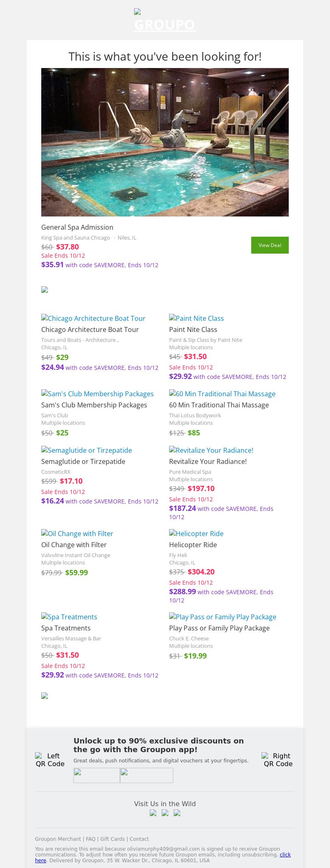This screenshot has width=330, height=868.
Task: Open the King Spa pool photo
Action: click(165, 142)
